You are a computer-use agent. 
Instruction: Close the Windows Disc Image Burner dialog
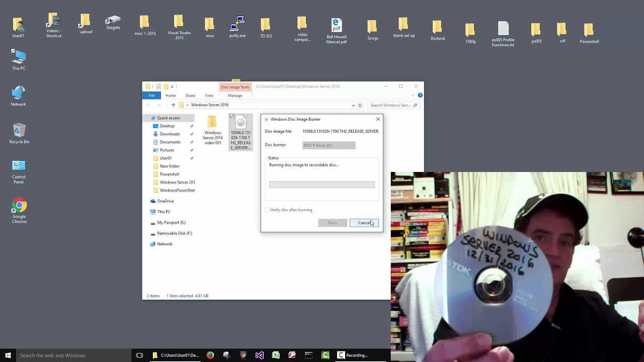378,119
